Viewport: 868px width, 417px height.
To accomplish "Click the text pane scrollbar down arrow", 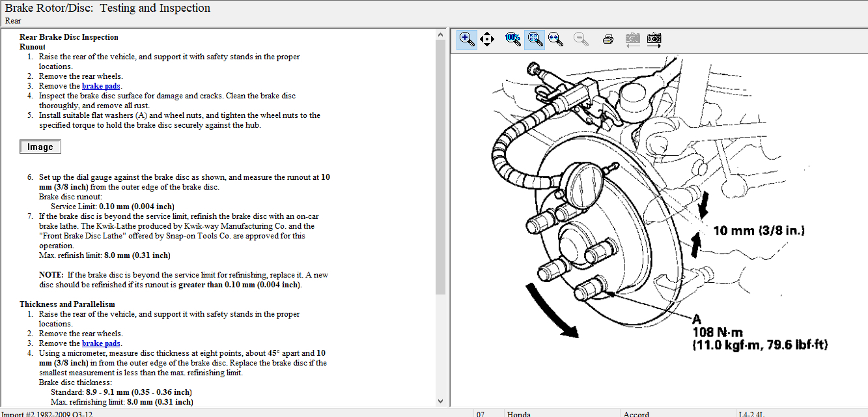I will [440, 401].
